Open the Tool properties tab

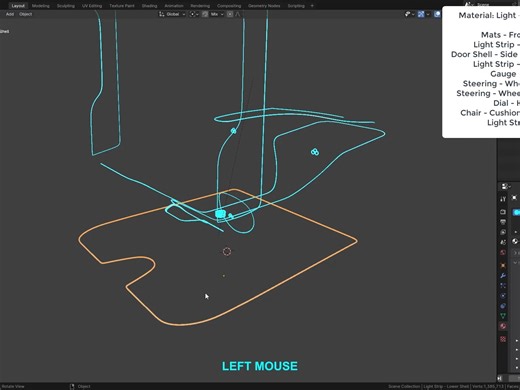pyautogui.click(x=503, y=199)
